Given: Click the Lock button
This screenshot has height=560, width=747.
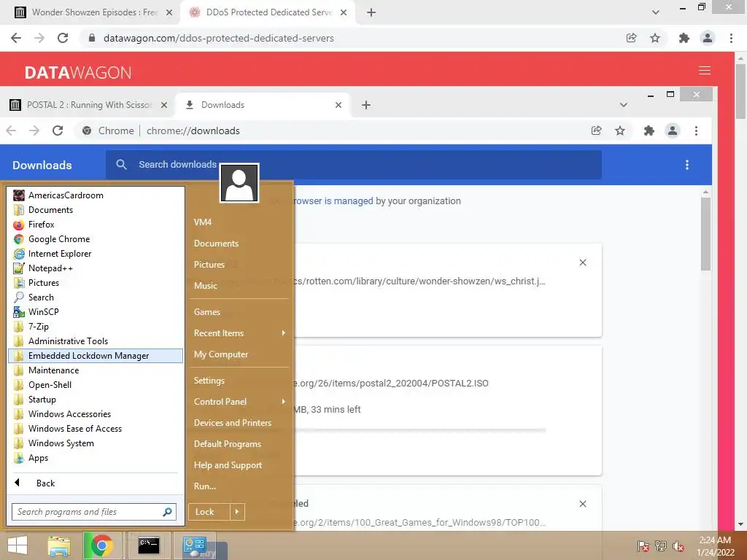Looking at the screenshot, I should click(209, 512).
